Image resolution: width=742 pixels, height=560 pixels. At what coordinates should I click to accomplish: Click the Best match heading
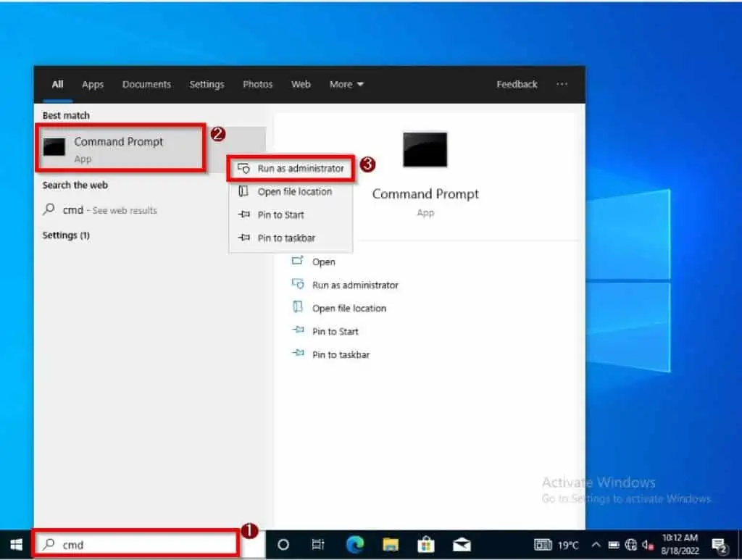pos(66,115)
